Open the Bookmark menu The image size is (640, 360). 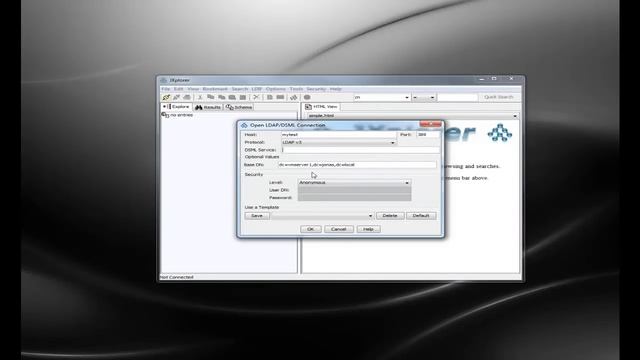215,89
